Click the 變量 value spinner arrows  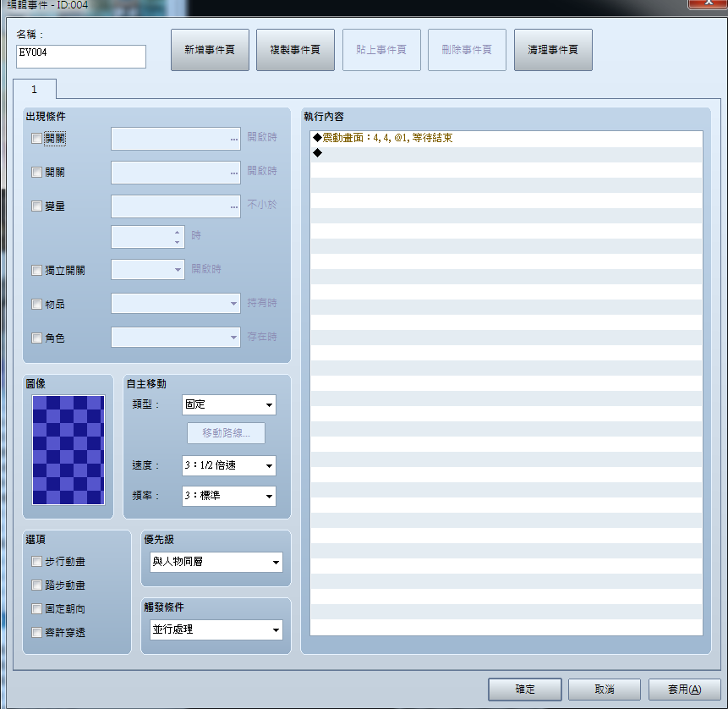pos(177,237)
